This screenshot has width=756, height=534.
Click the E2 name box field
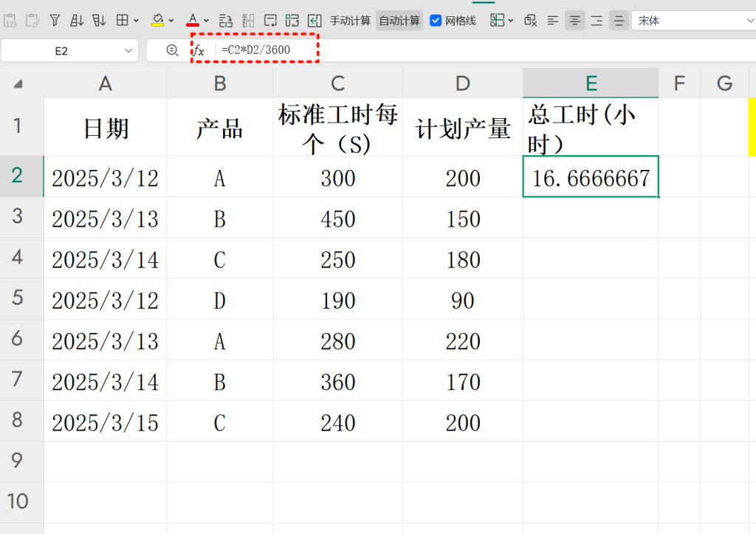61,51
